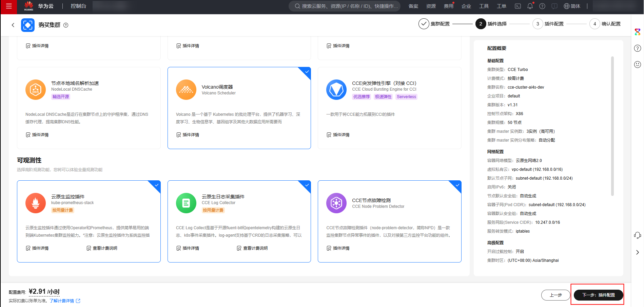Image resolution: width=644 pixels, height=307 pixels.
Task: Click the CCE Node Problem Detector icon
Action: [x=336, y=203]
